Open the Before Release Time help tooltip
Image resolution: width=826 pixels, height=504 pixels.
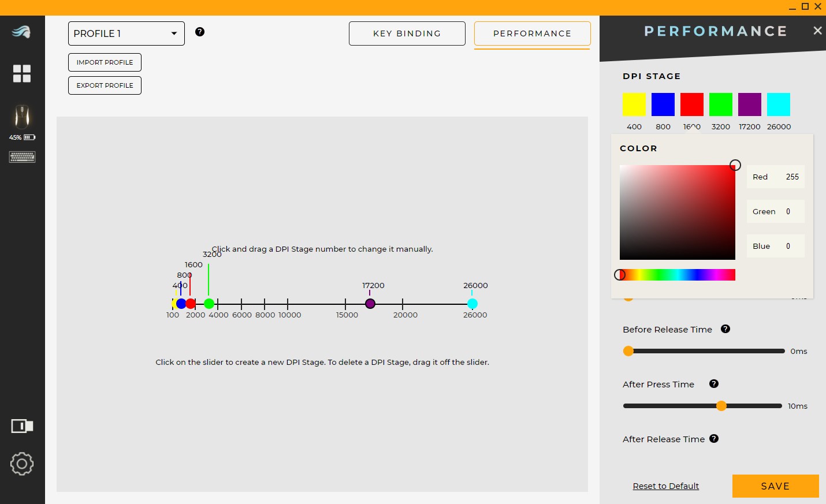coord(725,329)
